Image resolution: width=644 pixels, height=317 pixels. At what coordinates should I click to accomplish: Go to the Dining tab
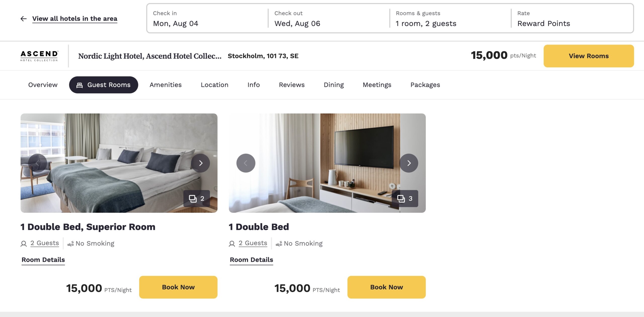(x=334, y=85)
